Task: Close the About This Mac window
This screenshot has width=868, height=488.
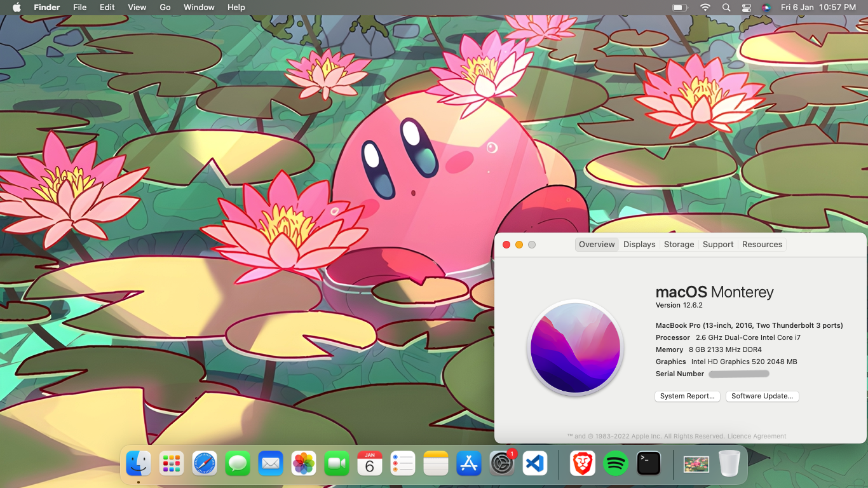Action: (x=506, y=245)
